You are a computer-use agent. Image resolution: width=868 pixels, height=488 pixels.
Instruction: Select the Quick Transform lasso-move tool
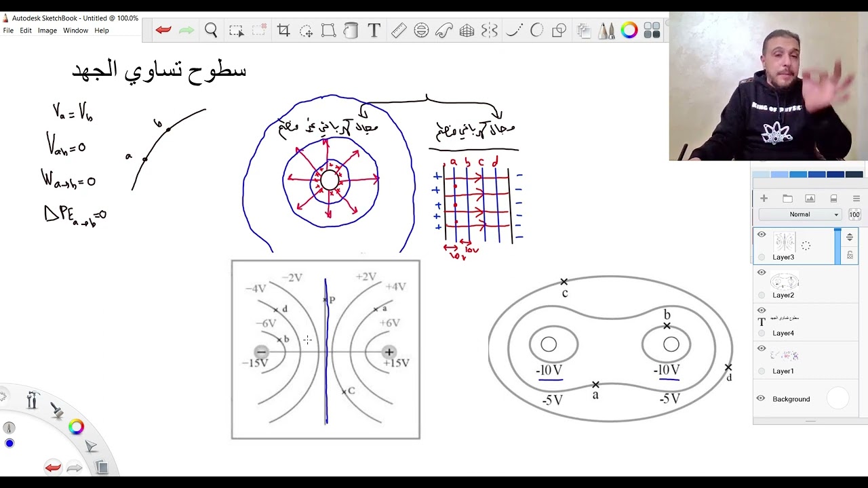[x=306, y=30]
